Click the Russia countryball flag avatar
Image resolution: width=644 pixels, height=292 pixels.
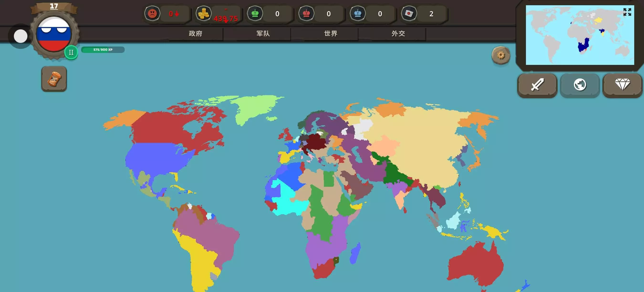[x=53, y=34]
